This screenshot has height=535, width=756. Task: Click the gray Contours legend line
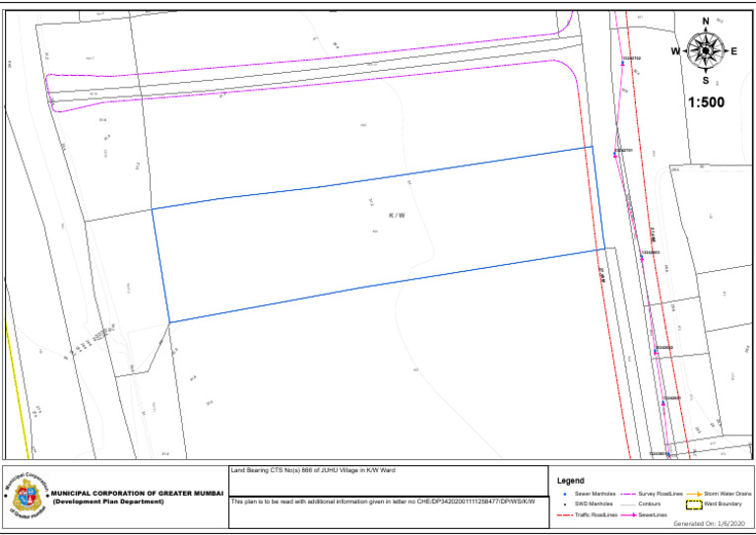628,504
